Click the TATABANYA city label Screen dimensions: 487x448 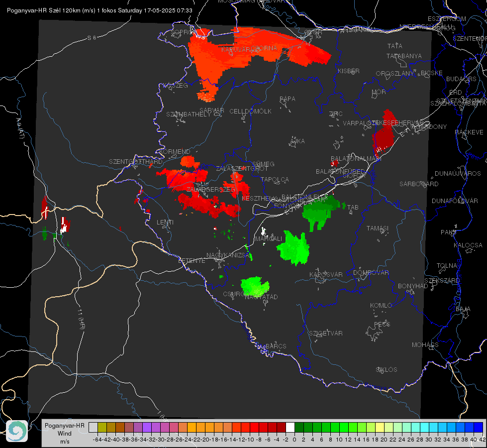pos(404,56)
